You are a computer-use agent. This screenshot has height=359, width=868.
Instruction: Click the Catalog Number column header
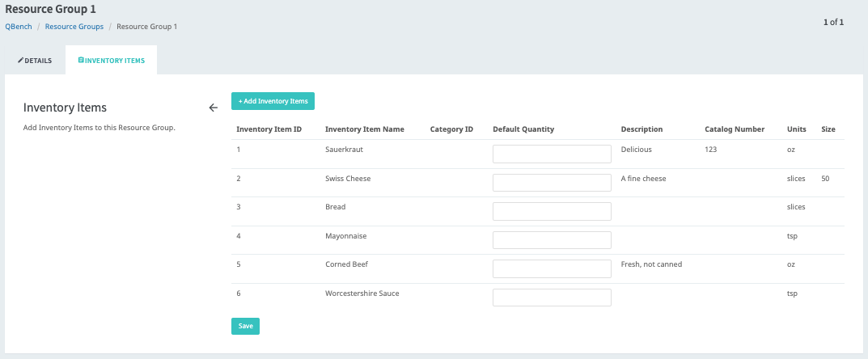coord(735,129)
